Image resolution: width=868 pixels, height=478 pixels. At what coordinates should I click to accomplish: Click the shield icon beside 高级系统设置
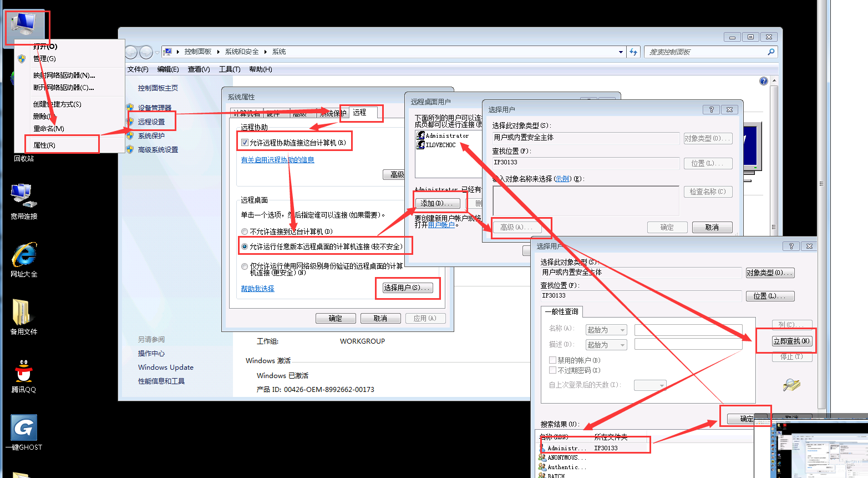pos(130,149)
